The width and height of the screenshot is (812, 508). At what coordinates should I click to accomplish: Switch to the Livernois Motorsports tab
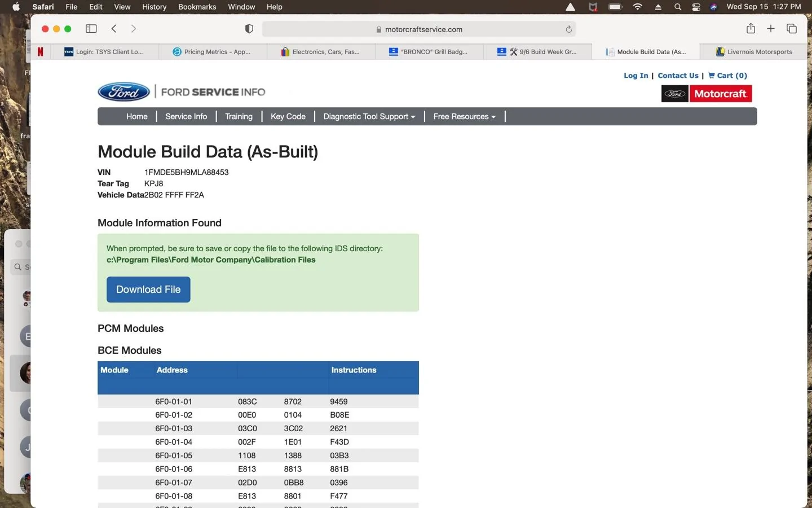click(x=754, y=52)
